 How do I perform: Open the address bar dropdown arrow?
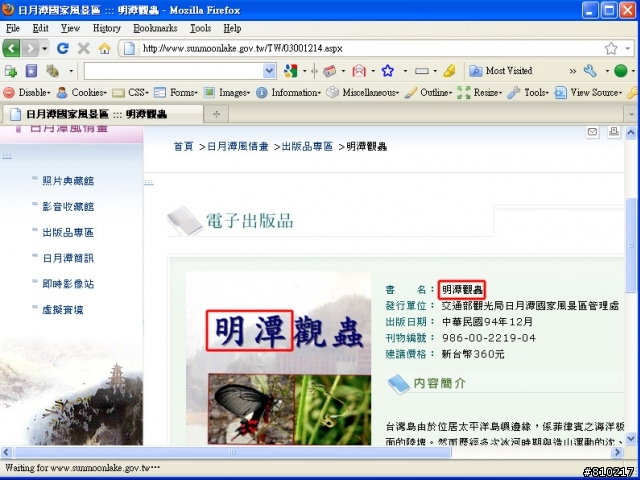[628, 49]
